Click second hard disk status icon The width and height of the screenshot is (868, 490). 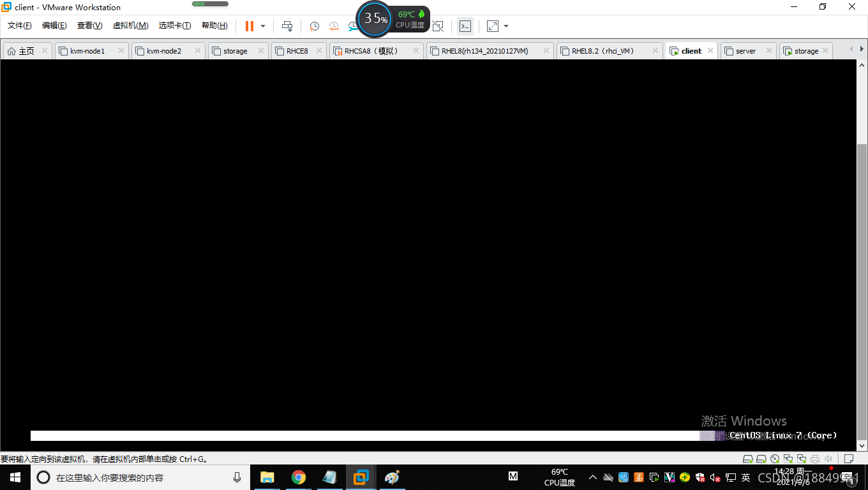coord(761,459)
